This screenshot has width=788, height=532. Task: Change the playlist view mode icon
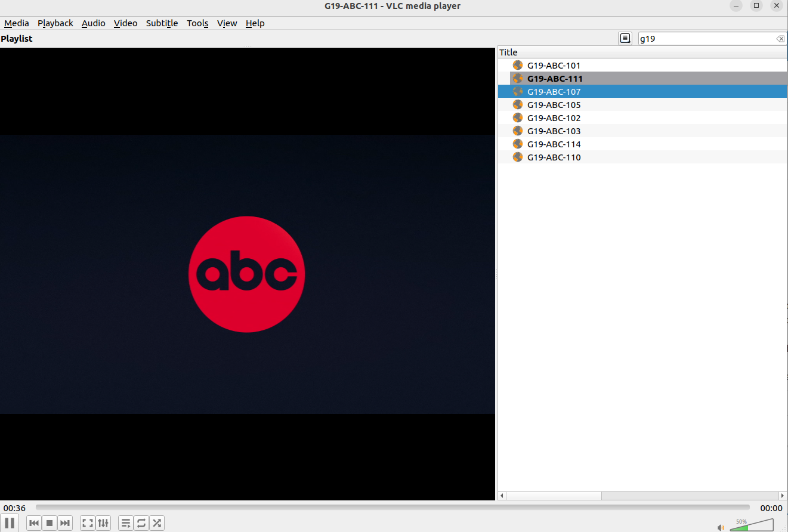625,38
